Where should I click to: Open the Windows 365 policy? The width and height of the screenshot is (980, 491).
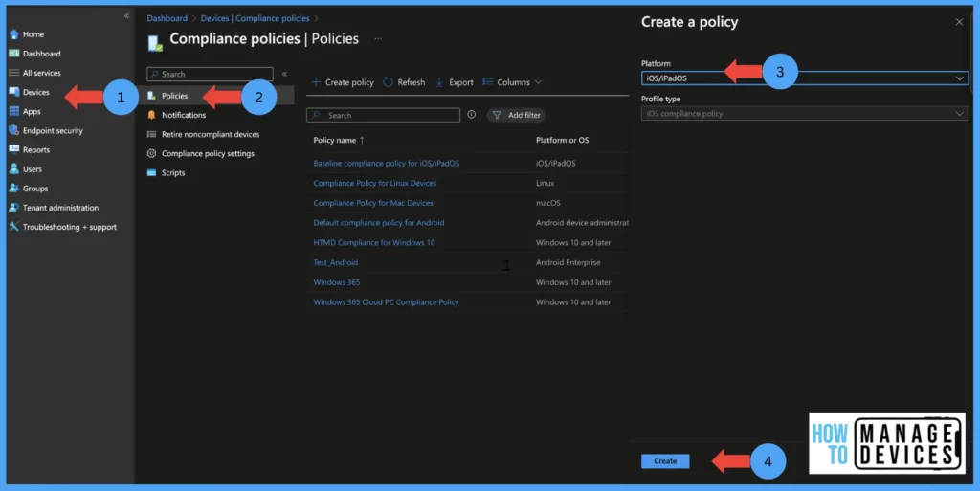click(336, 282)
